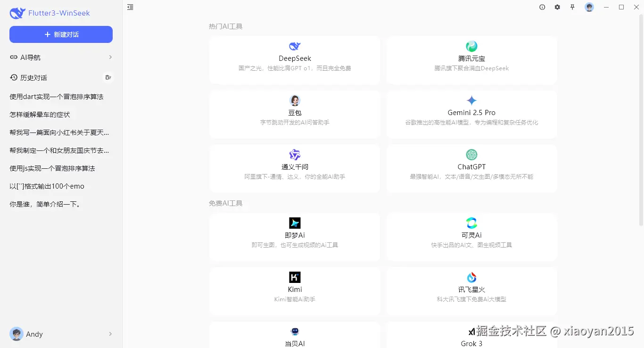The image size is (644, 348).
Task: Open the Grok 3 card title
Action: pyautogui.click(x=471, y=344)
